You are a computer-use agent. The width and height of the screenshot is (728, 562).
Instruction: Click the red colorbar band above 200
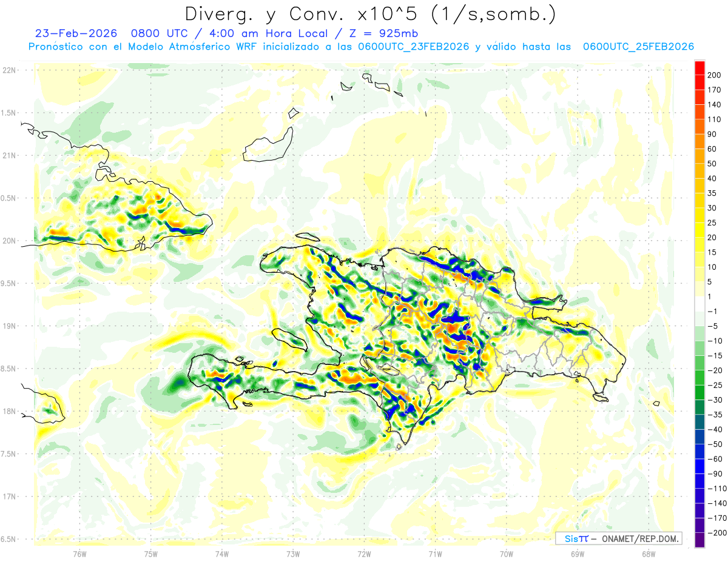coord(699,68)
